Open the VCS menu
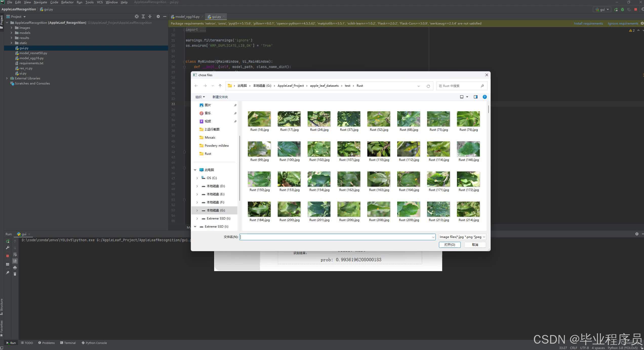The image size is (644, 350). coord(100,2)
